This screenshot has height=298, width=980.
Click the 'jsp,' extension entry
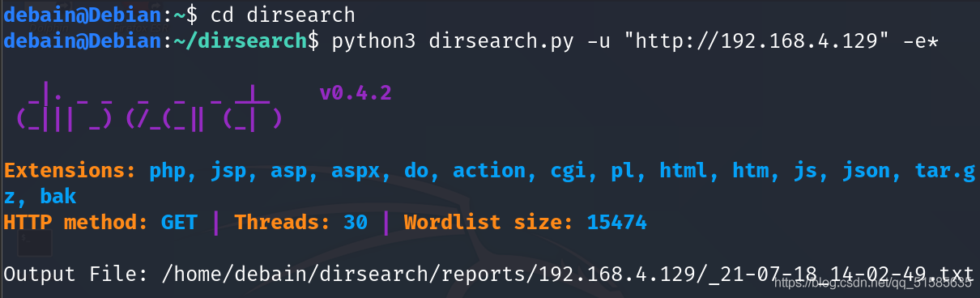coord(234,171)
